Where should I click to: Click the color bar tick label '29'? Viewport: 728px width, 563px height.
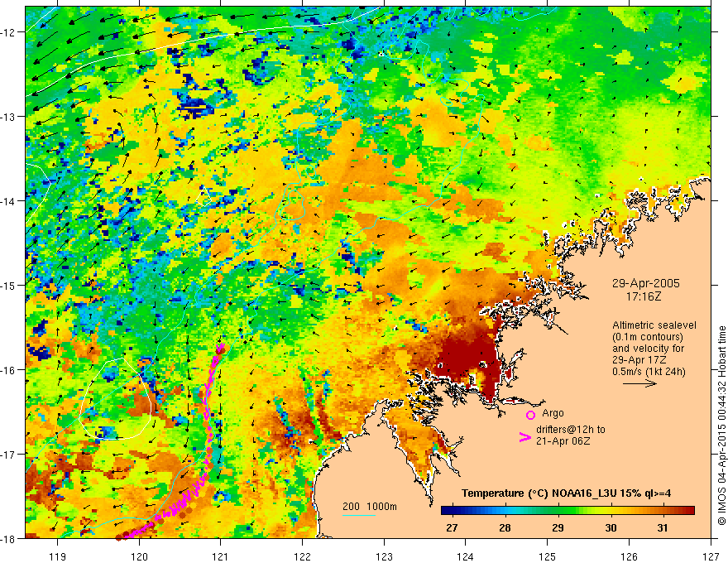pos(558,527)
